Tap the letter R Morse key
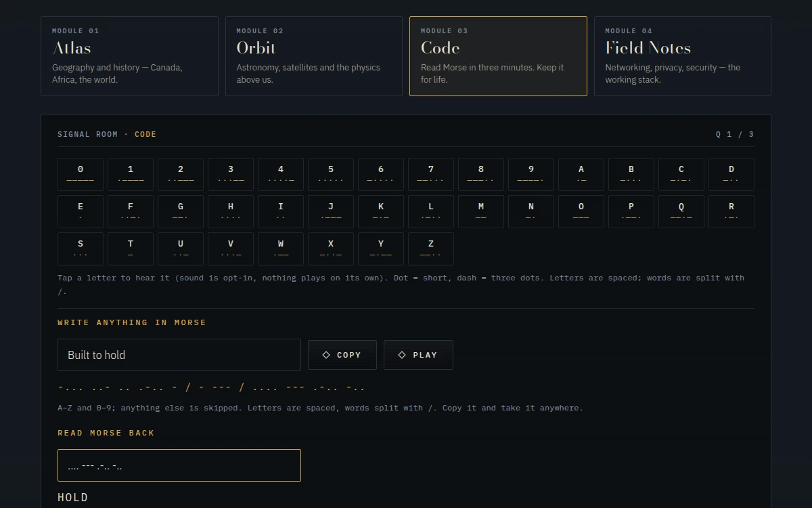 731,211
